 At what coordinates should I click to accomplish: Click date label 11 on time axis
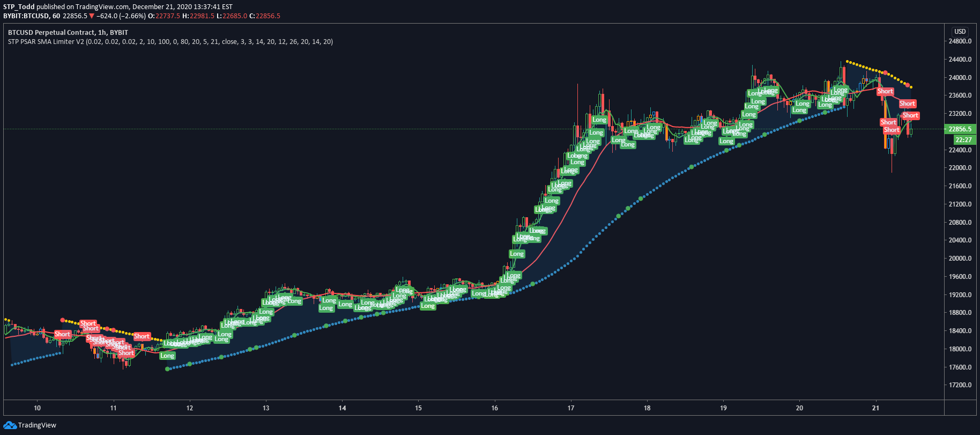[113, 408]
